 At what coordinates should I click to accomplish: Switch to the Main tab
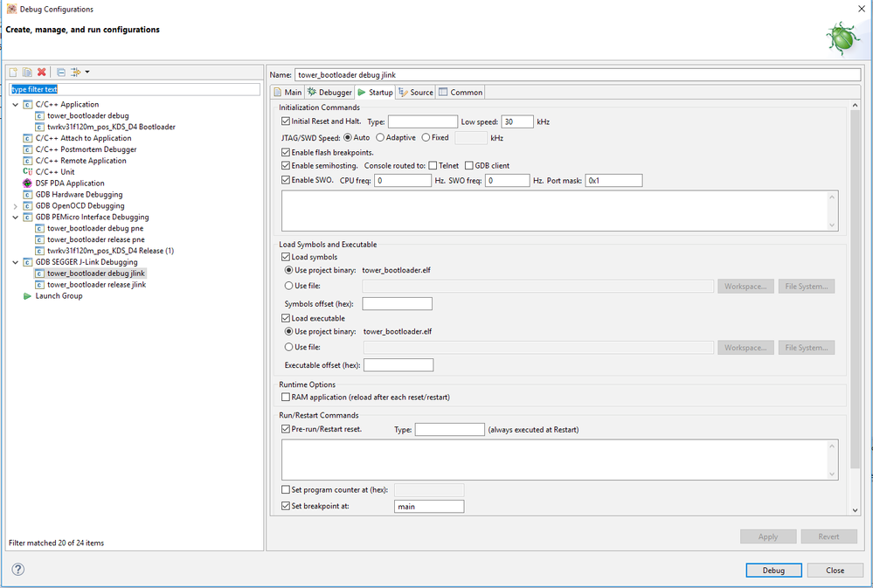click(288, 93)
